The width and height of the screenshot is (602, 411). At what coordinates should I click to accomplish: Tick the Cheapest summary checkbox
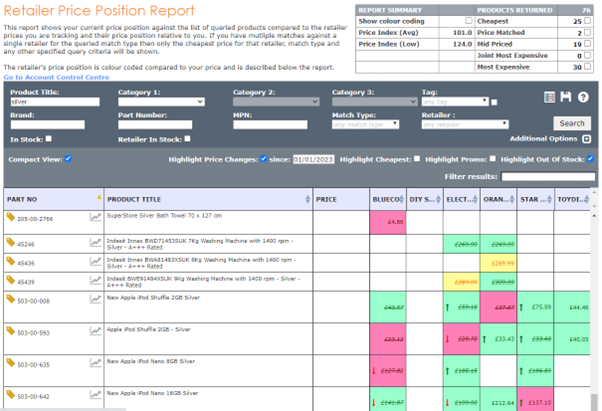(587, 21)
